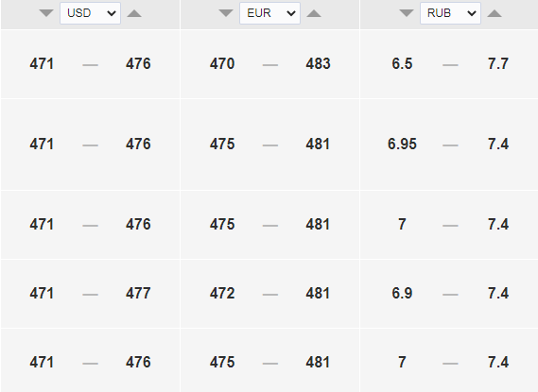538x392 pixels.
Task: Click the RUB buy rate 6.95
Action: click(x=402, y=144)
